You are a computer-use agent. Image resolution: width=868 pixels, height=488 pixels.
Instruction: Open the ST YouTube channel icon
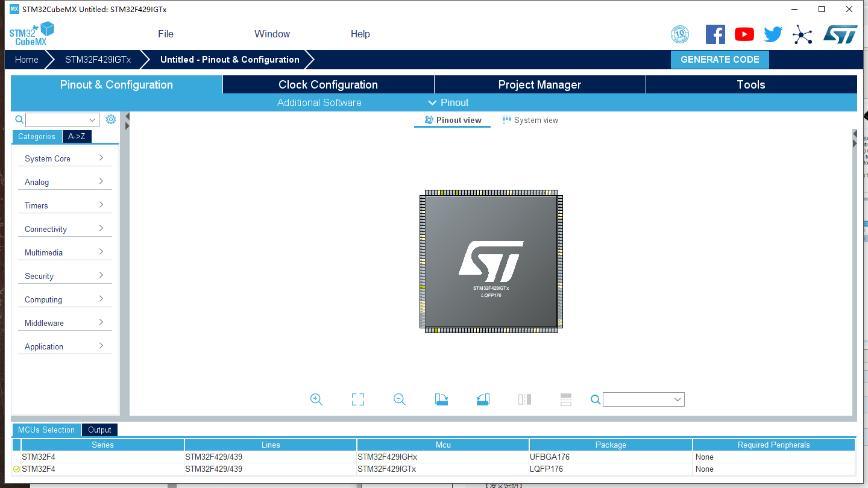[744, 34]
